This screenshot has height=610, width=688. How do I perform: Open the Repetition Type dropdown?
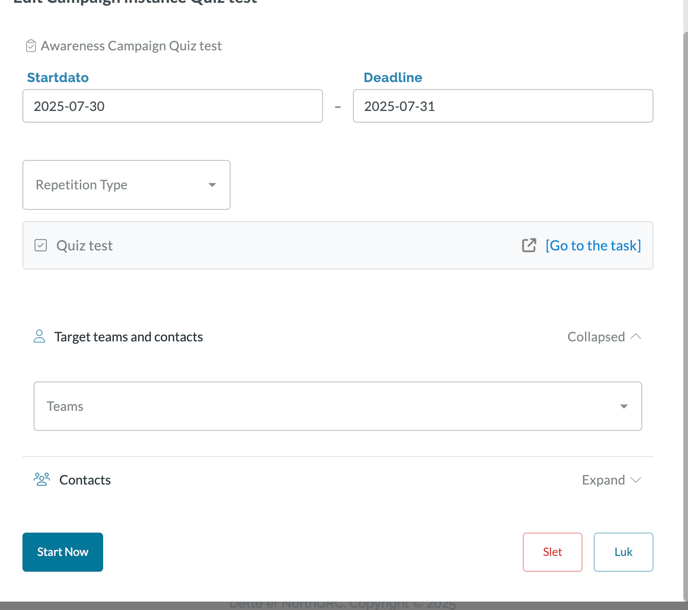(x=126, y=185)
